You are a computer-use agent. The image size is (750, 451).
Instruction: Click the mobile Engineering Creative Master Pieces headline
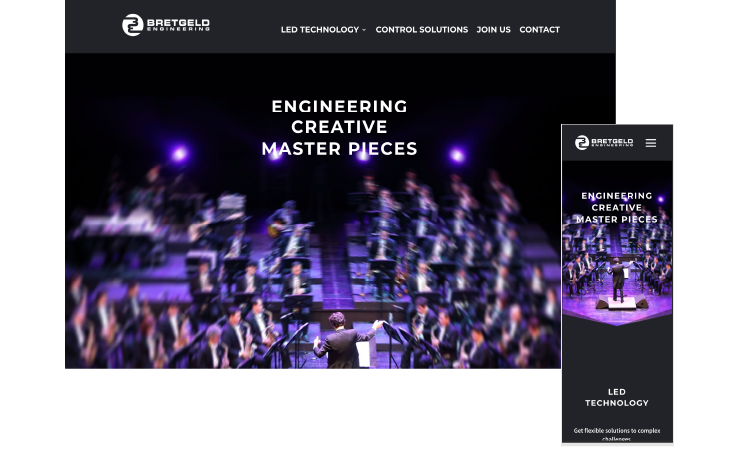[x=617, y=208]
